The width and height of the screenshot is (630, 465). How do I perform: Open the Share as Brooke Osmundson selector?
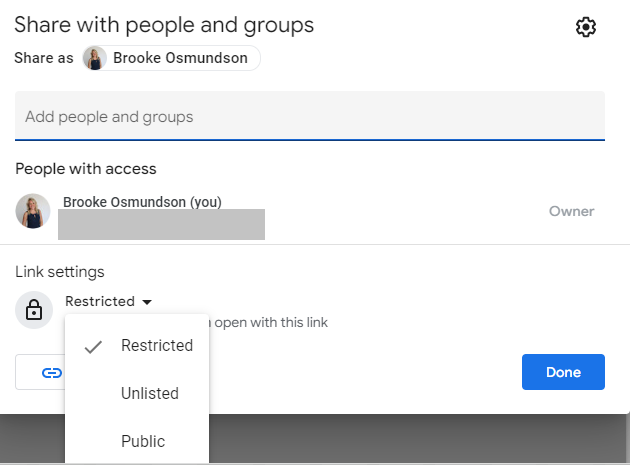171,59
